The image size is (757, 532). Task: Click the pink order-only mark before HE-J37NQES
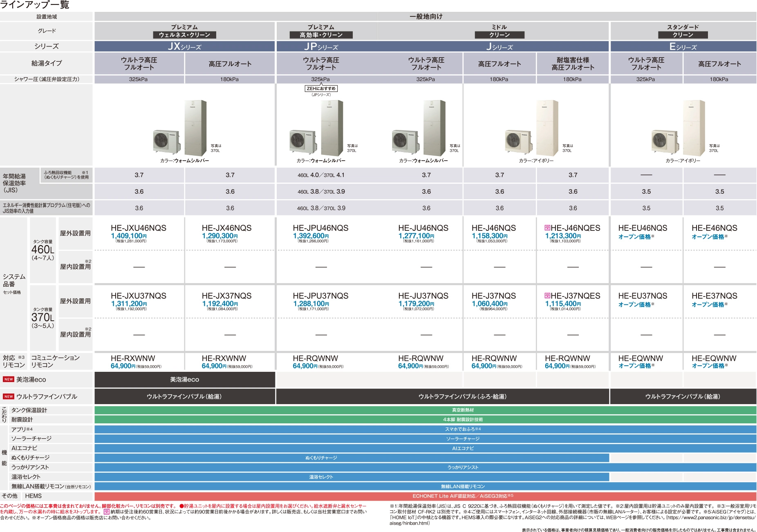click(x=547, y=296)
